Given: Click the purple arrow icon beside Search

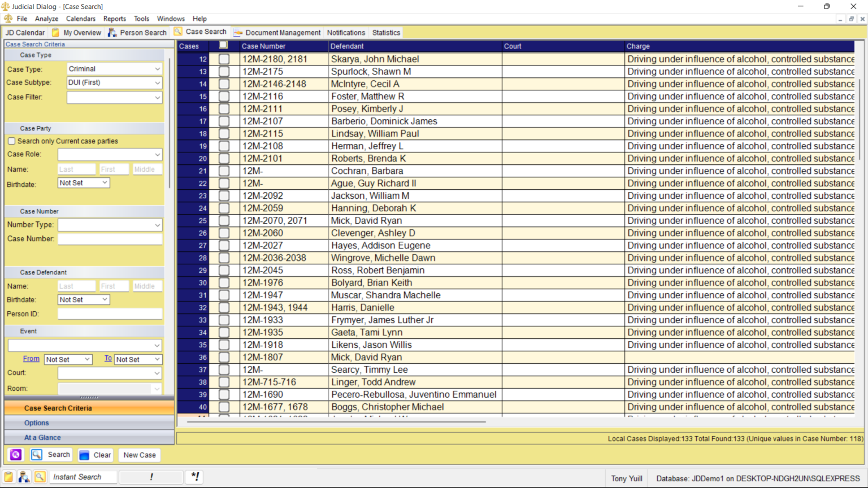Looking at the screenshot, I should coord(15,455).
